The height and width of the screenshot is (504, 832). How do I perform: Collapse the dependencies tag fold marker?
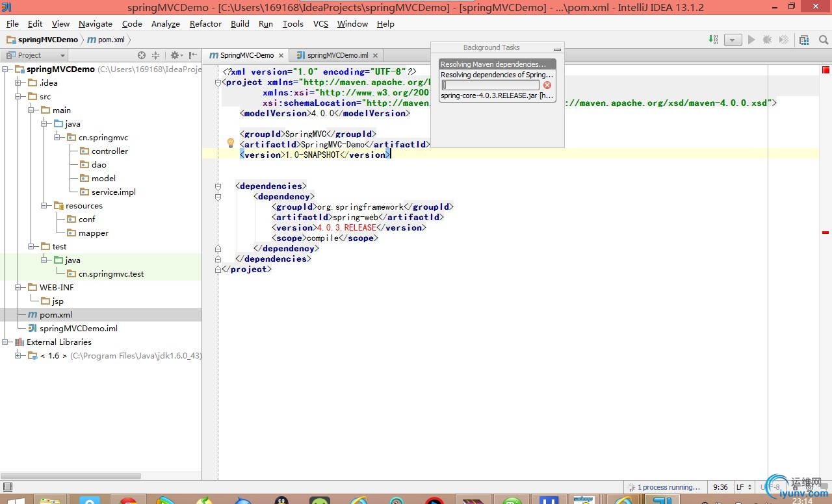click(x=218, y=186)
